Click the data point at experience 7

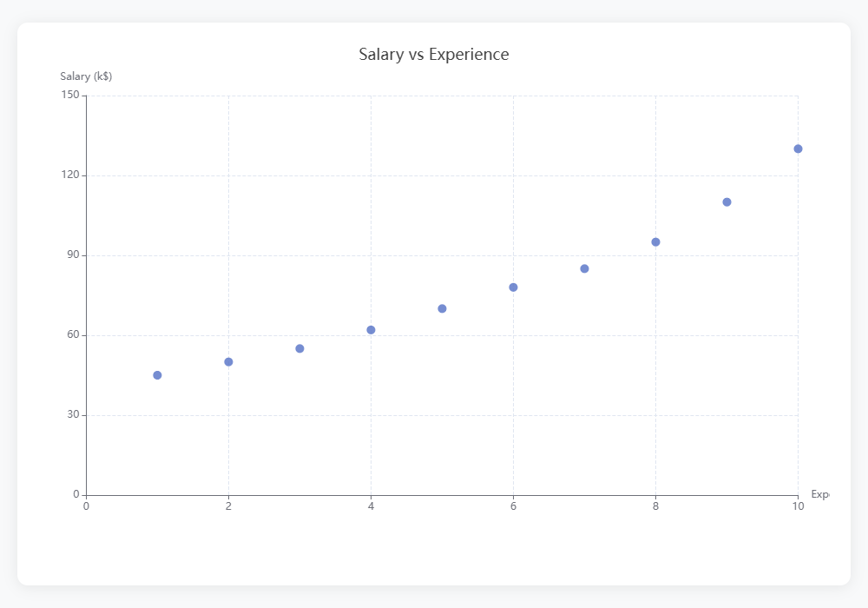coord(584,269)
